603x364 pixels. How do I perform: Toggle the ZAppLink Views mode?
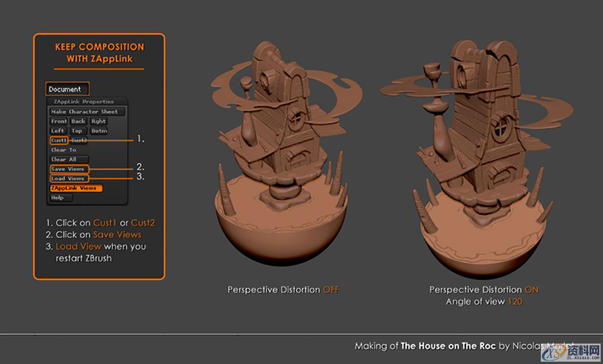coord(76,188)
